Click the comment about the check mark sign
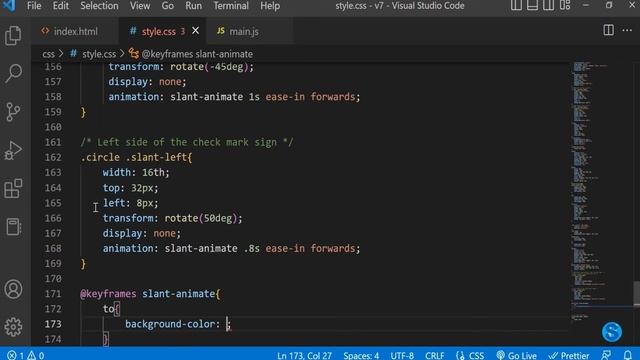Screen dimensions: 640x360 187,142
